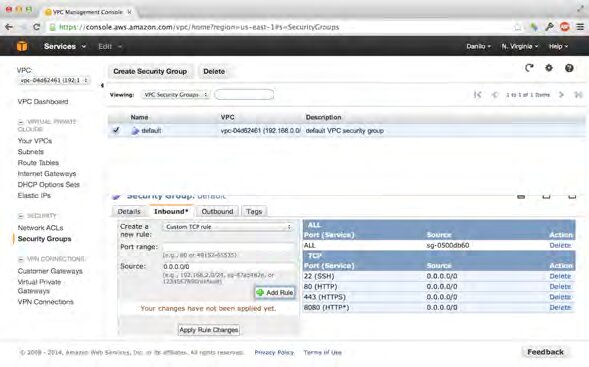
Task: Open Your VPCs in sidebar
Action: 35,141
